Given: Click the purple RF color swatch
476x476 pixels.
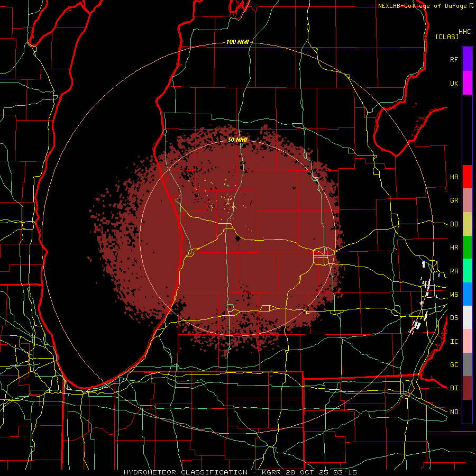Looking at the screenshot, I should tap(467, 59).
